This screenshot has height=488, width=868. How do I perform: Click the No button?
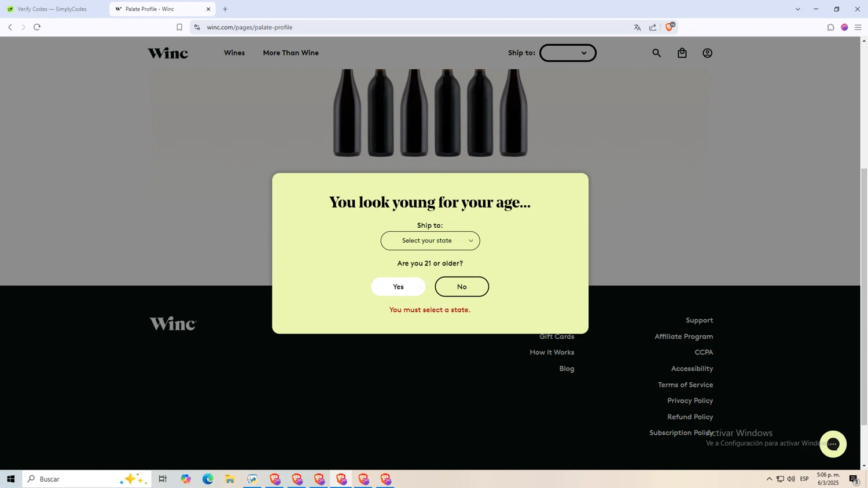coord(462,287)
